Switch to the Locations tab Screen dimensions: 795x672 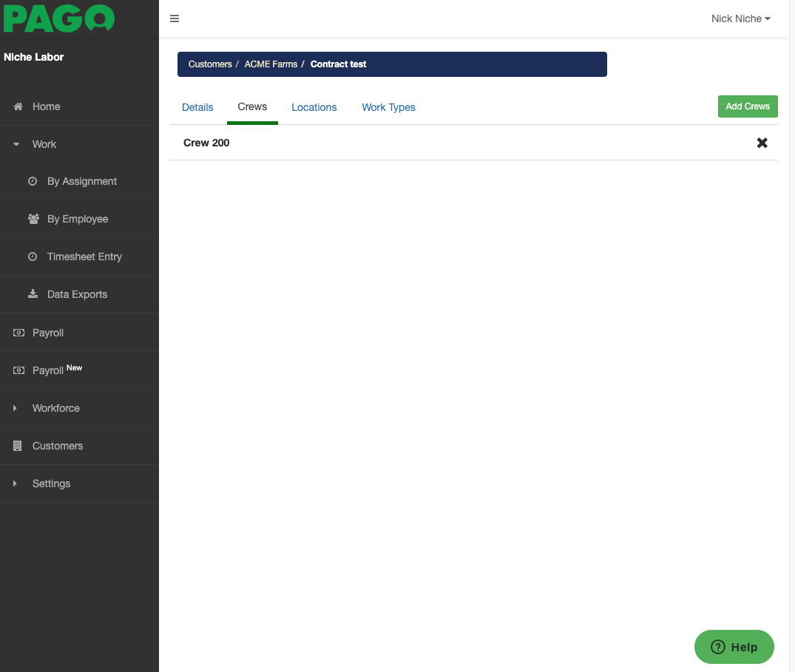[x=314, y=107]
